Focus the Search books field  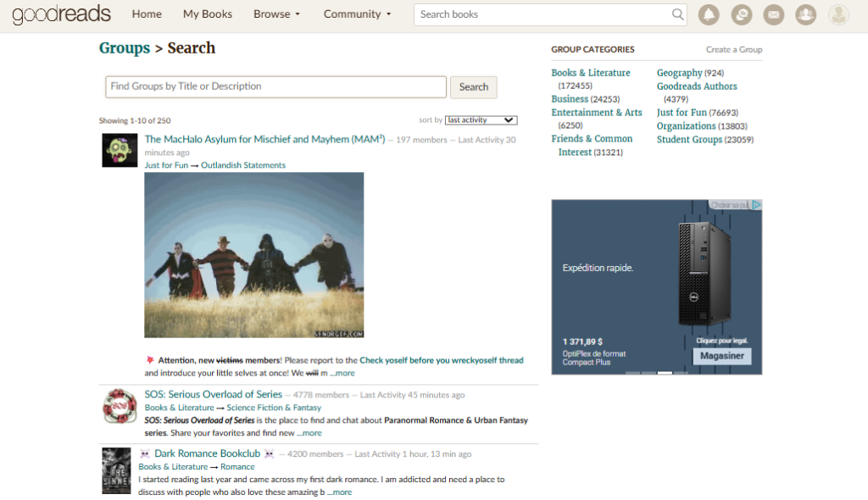point(542,14)
